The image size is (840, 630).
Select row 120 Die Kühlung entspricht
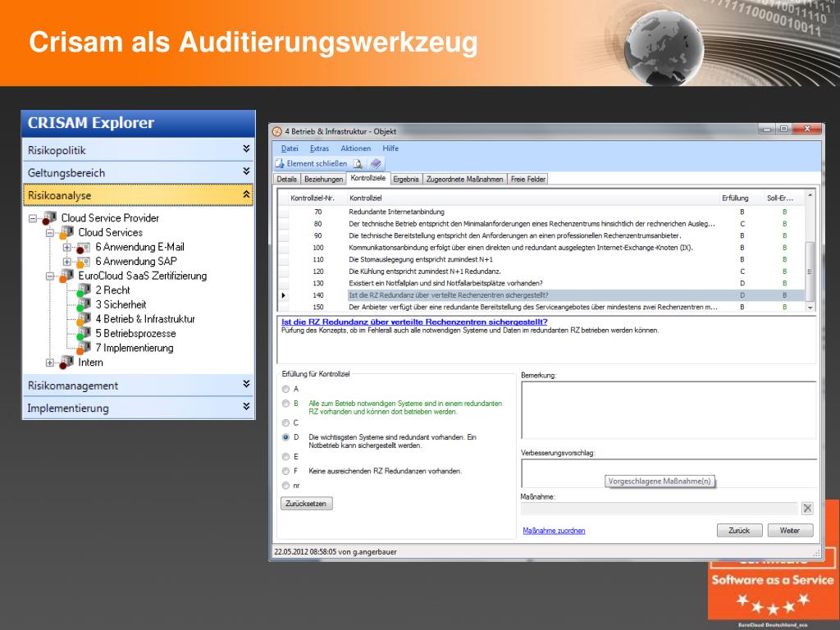tap(541, 272)
